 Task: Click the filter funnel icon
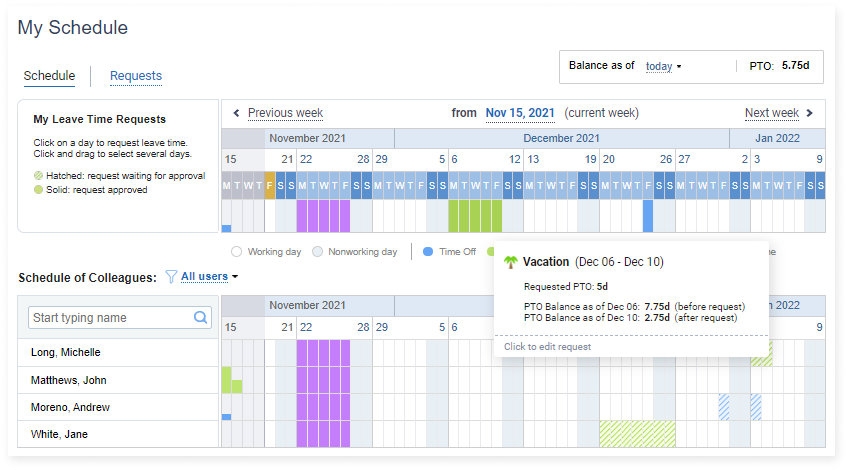(171, 277)
